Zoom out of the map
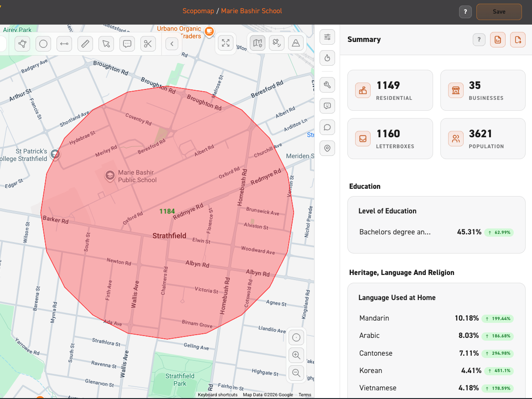The width and height of the screenshot is (532, 399). [x=296, y=373]
